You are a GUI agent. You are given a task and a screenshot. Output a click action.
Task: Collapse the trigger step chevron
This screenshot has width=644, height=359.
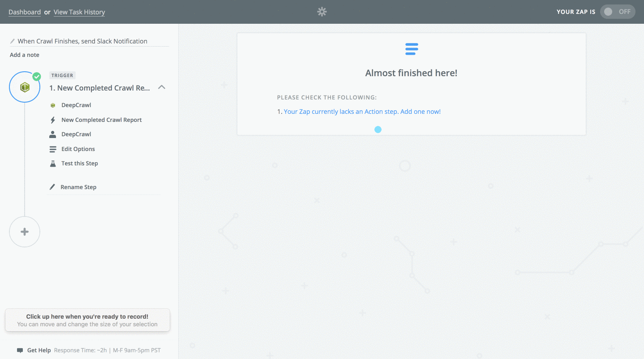(162, 87)
